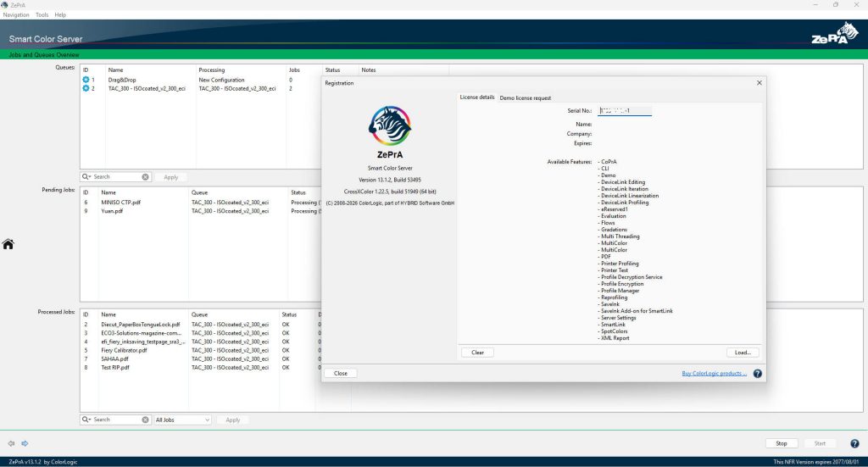Open the help icon in the bottom bar

pos(854,443)
